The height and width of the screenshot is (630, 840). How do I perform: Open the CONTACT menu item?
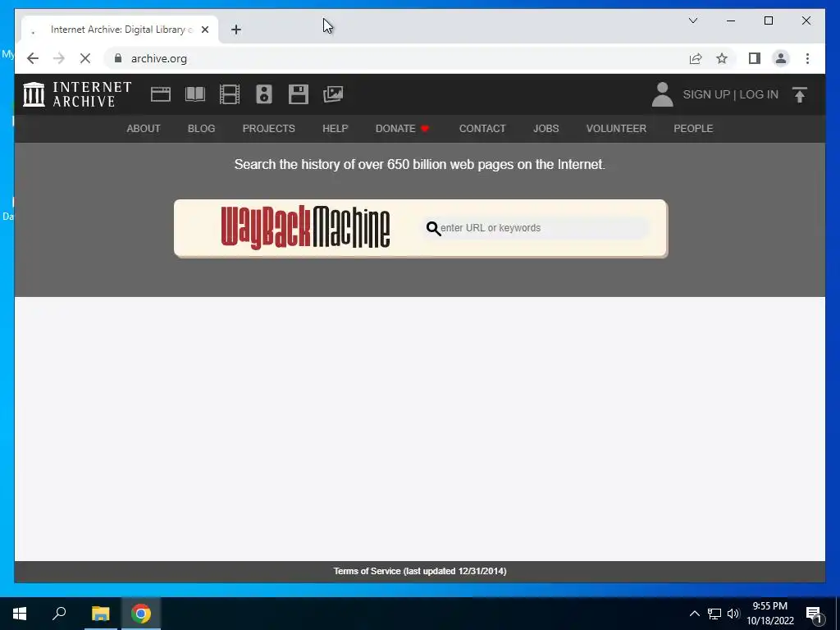pyautogui.click(x=482, y=129)
